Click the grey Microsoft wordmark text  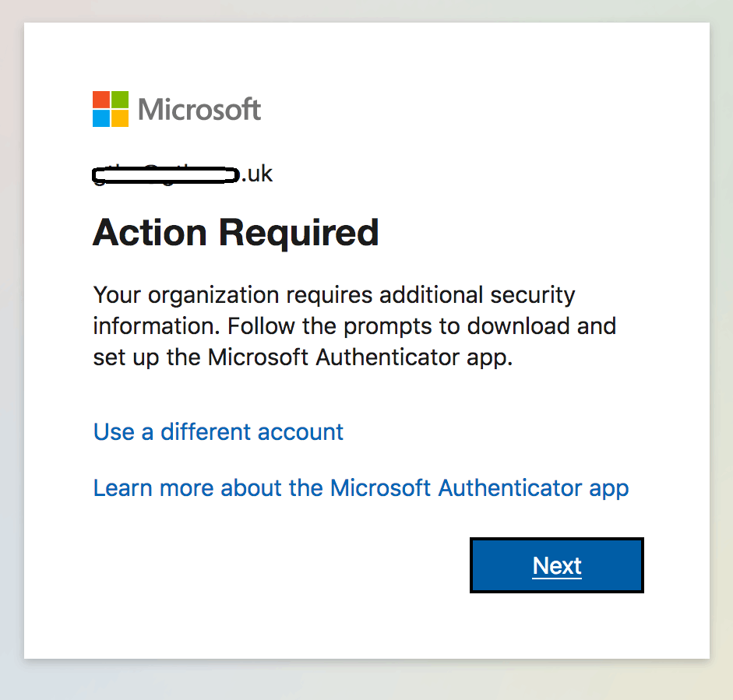[199, 109]
